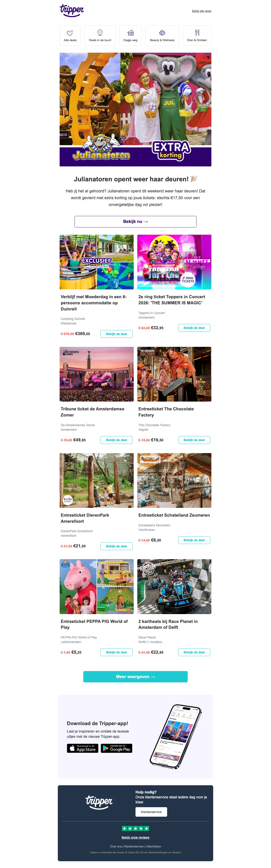This screenshot has height=868, width=271.
Task: Follow the Bekijk alle deals link
Action: (202, 11)
